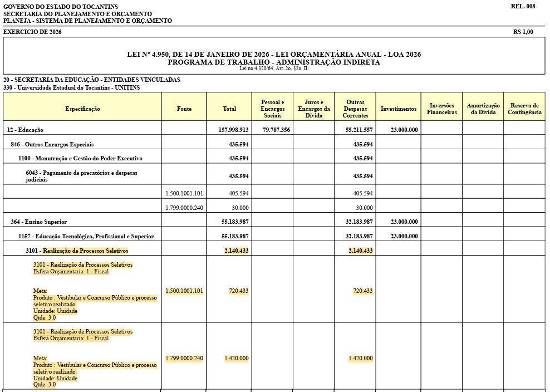Select 1100 - Manutenção e Gestão do Poder Executivo
The image size is (550, 392).
pyautogui.click(x=80, y=158)
